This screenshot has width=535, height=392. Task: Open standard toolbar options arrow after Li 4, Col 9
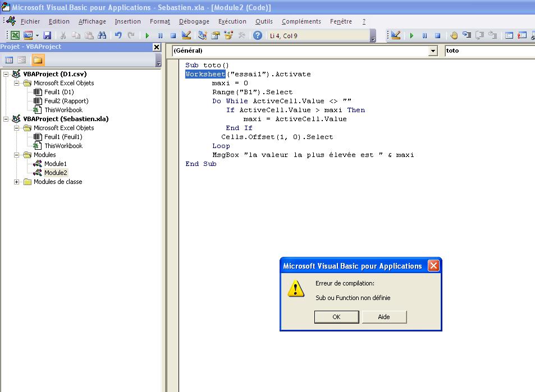pos(373,35)
